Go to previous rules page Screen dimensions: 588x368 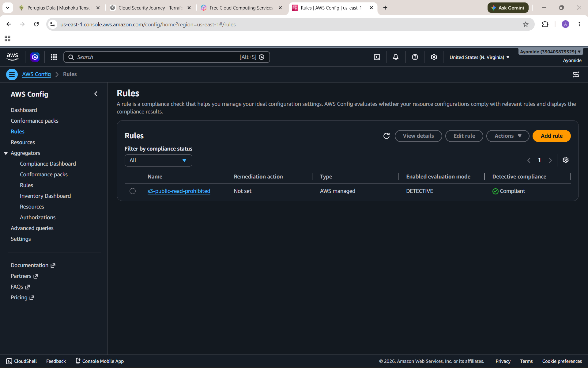click(x=529, y=160)
